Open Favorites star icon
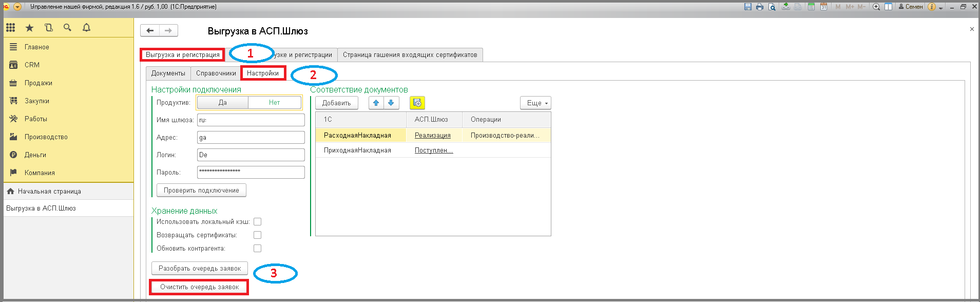Screen dimensions: 980x302 pyautogui.click(x=29, y=28)
